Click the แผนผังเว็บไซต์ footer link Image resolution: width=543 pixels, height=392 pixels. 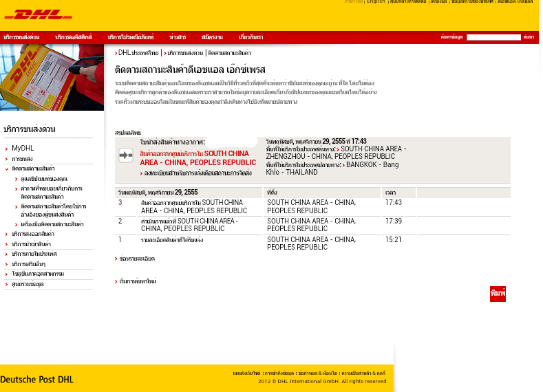pos(246,373)
